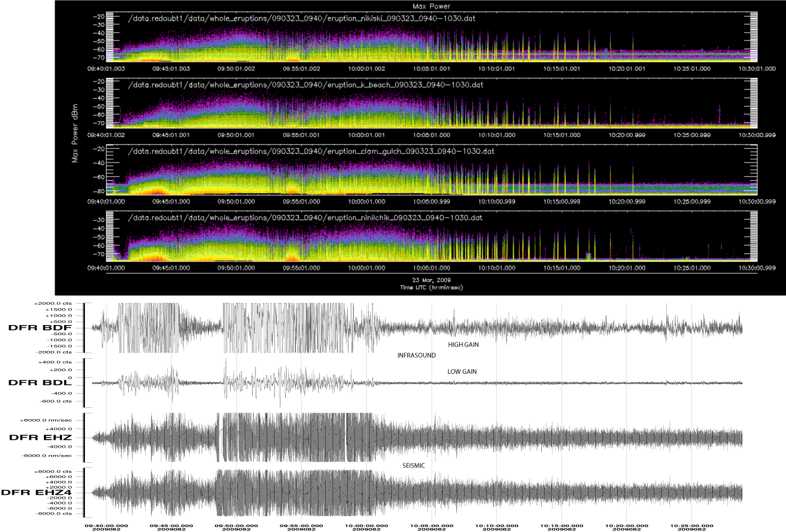
Task: Click the 'DFR BDF' channel label
Action: point(39,327)
